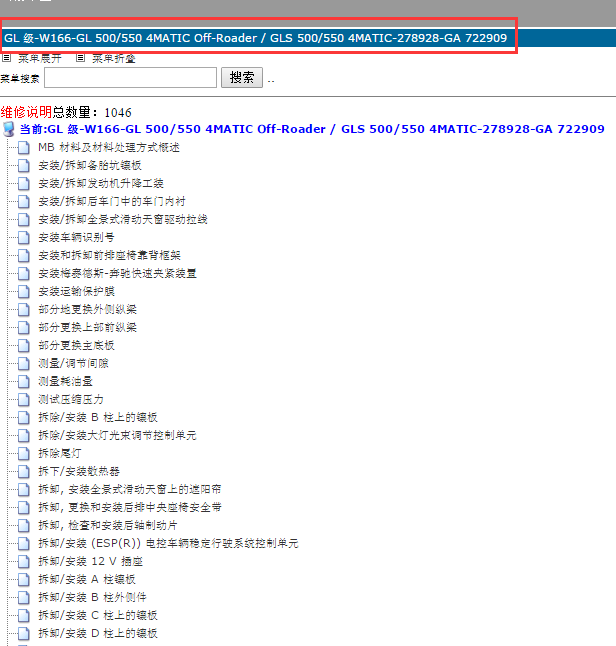Open the 测量耗油量 instructions
The image size is (616, 646).
click(x=65, y=382)
